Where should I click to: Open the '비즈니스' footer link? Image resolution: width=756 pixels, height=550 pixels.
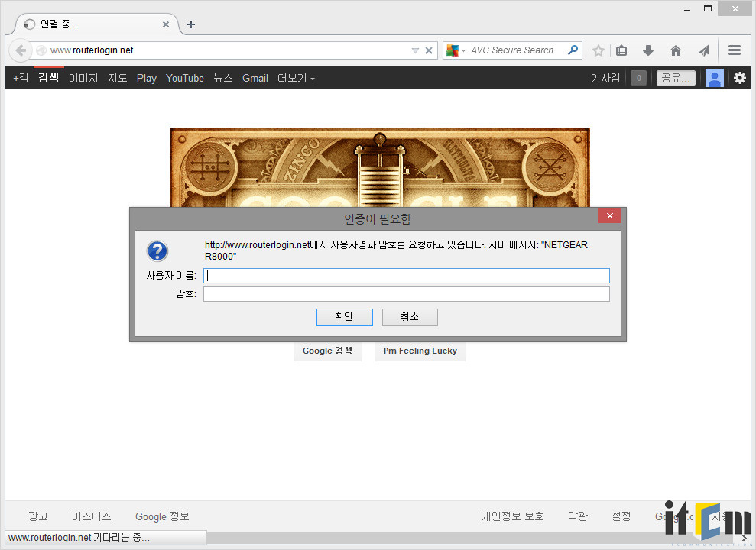pyautogui.click(x=91, y=516)
